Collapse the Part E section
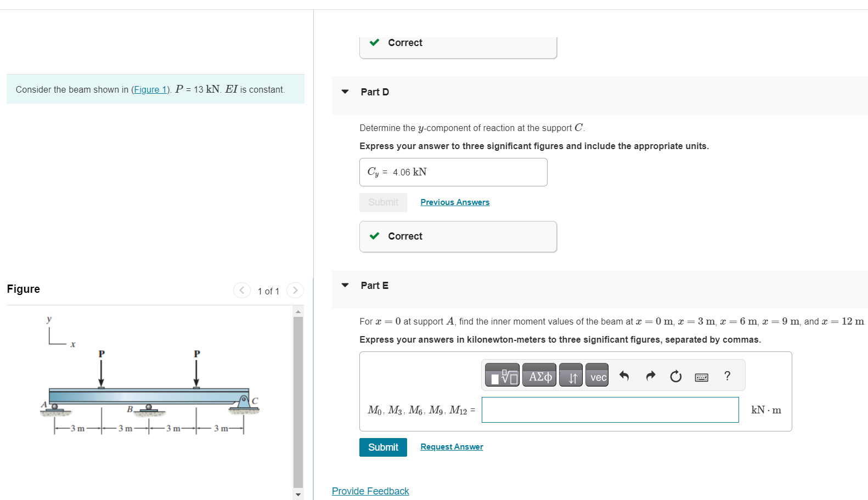 (345, 285)
